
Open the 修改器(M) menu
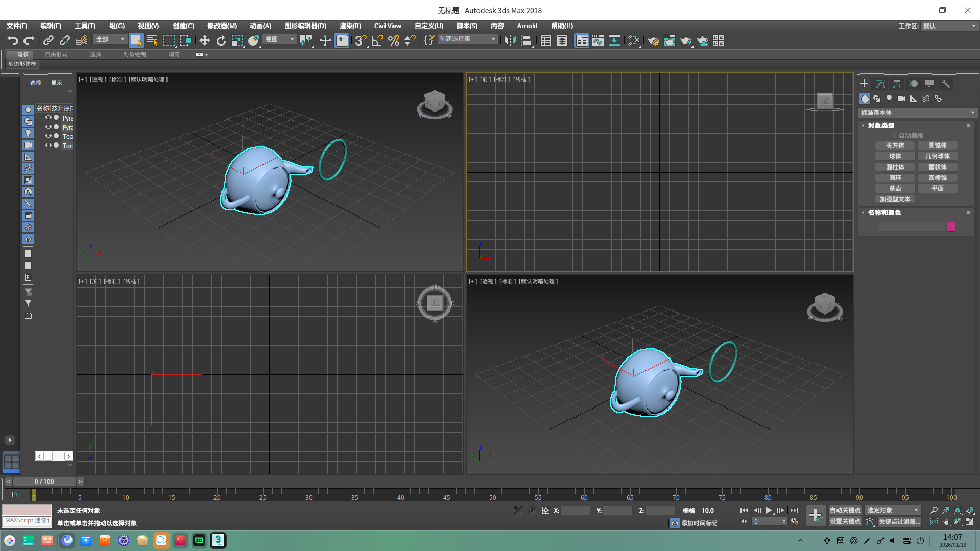(222, 26)
